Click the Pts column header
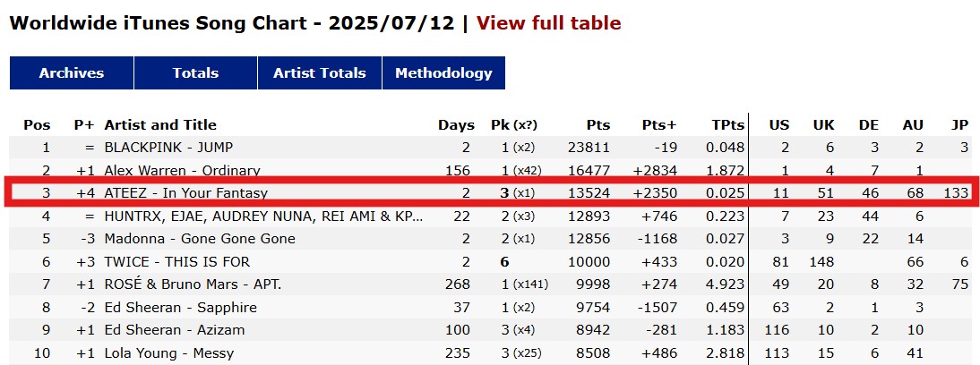 598,124
